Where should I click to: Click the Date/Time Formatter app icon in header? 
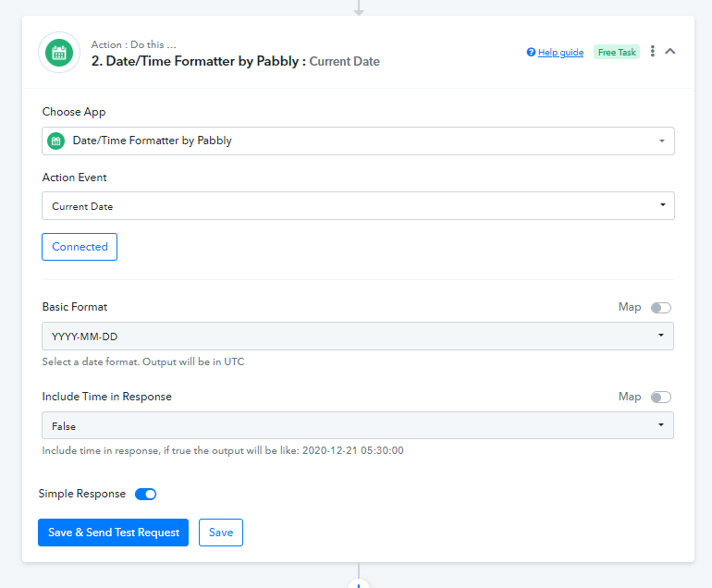coord(59,53)
